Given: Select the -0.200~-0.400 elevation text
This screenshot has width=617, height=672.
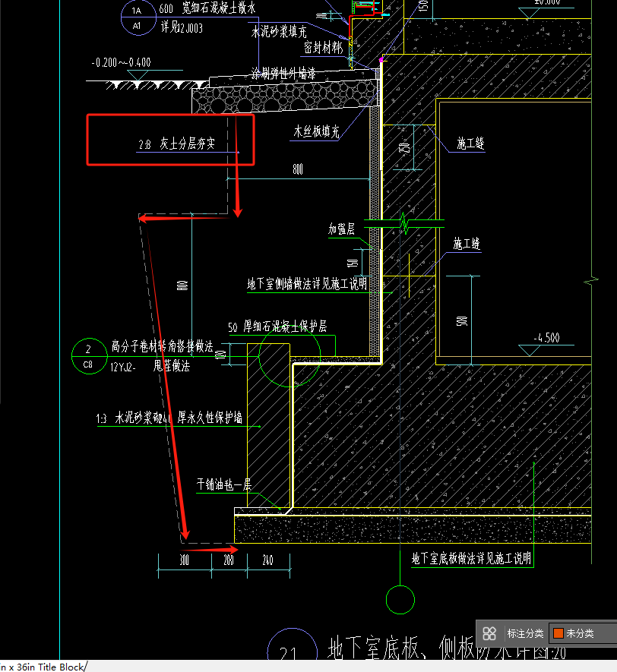Looking at the screenshot, I should coord(121,62).
